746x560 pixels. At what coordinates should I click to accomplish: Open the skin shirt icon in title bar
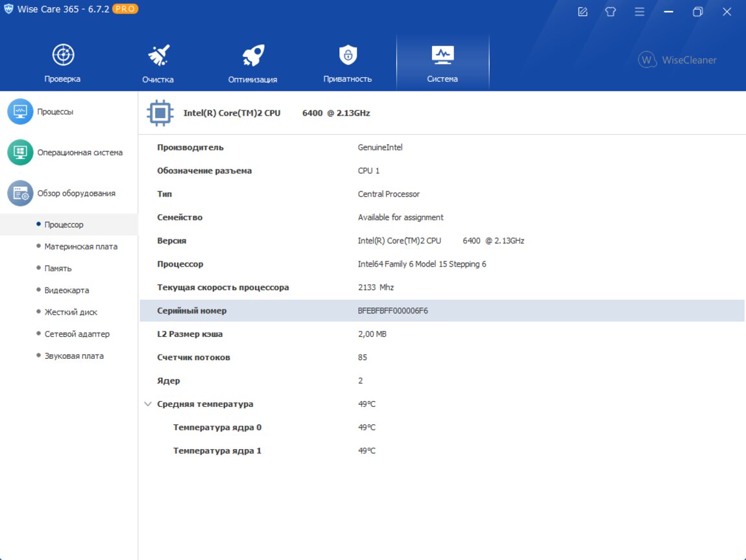point(610,12)
